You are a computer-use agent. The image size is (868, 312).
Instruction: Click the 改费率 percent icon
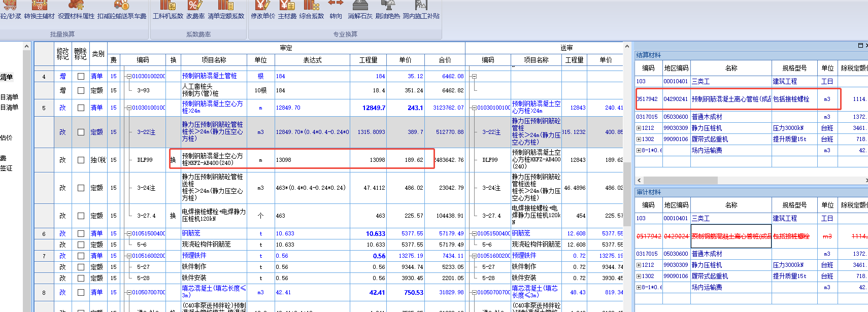pos(195,5)
